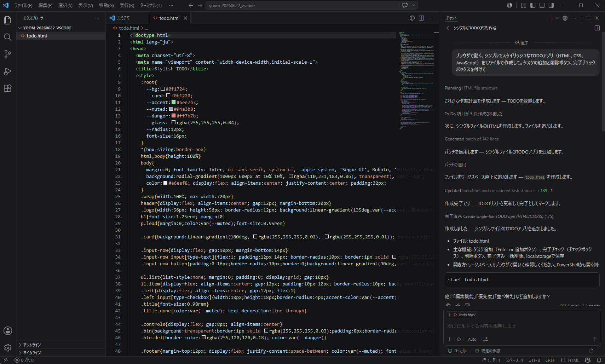Click the #94a3b8 muted color swatch
The height and width of the screenshot is (364, 605).
[171, 109]
